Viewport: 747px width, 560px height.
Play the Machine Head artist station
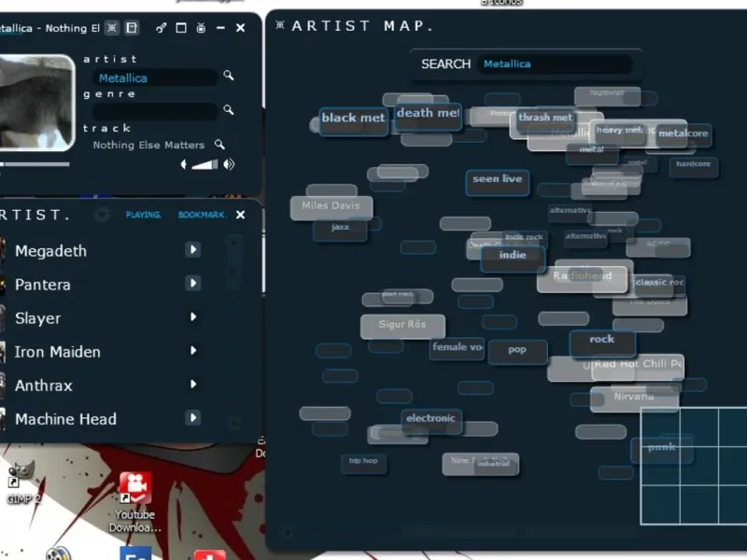pyautogui.click(x=193, y=417)
